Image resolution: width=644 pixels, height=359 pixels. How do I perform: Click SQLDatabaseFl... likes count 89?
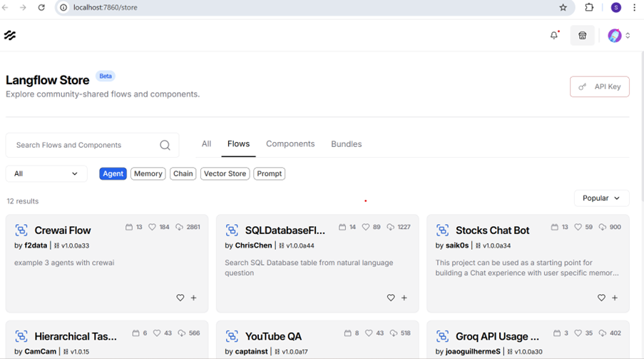pyautogui.click(x=377, y=227)
